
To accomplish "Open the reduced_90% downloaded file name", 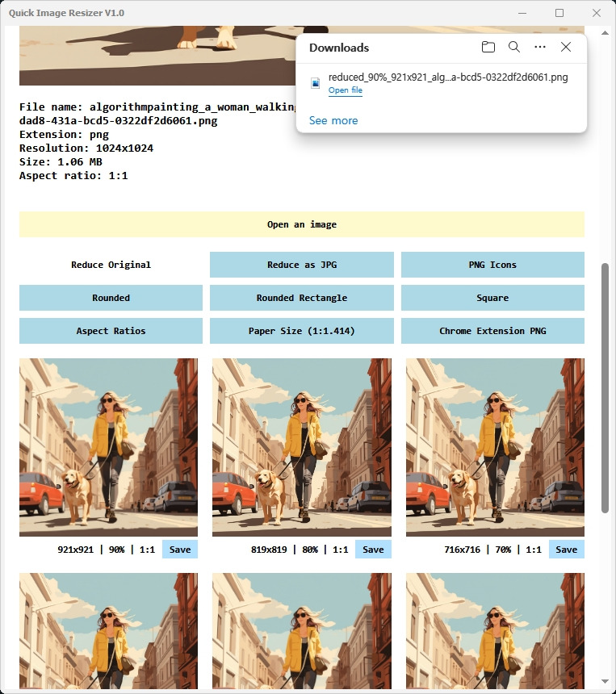I will point(448,77).
